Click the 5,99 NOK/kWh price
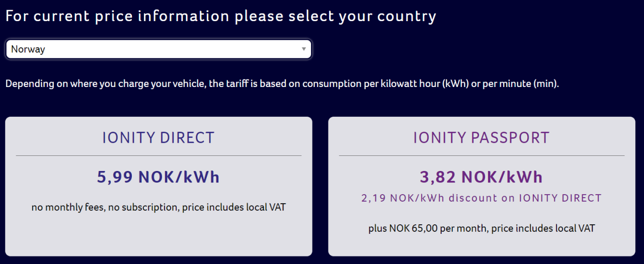Screen dimensions: 644x264 pyautogui.click(x=158, y=177)
